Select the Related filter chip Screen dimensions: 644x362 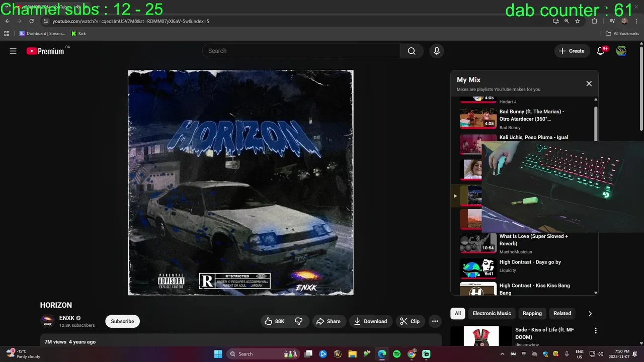(562, 313)
